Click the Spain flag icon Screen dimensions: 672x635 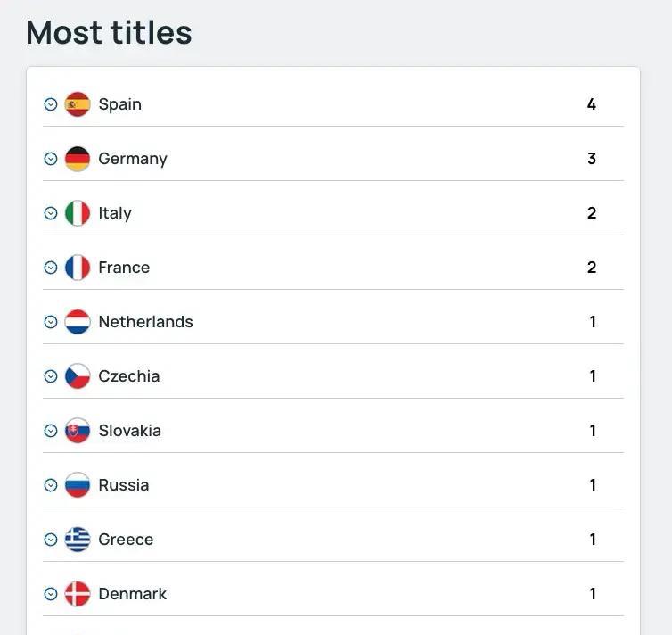(78, 104)
